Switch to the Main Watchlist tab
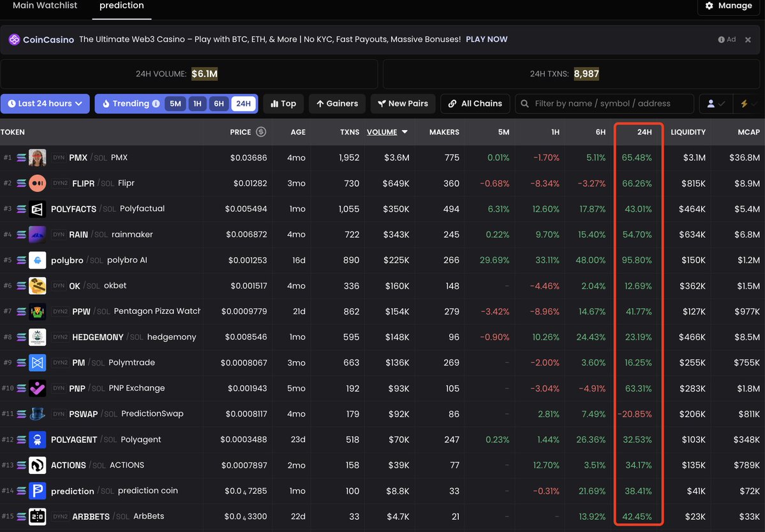This screenshot has width=765, height=532. pyautogui.click(x=45, y=6)
